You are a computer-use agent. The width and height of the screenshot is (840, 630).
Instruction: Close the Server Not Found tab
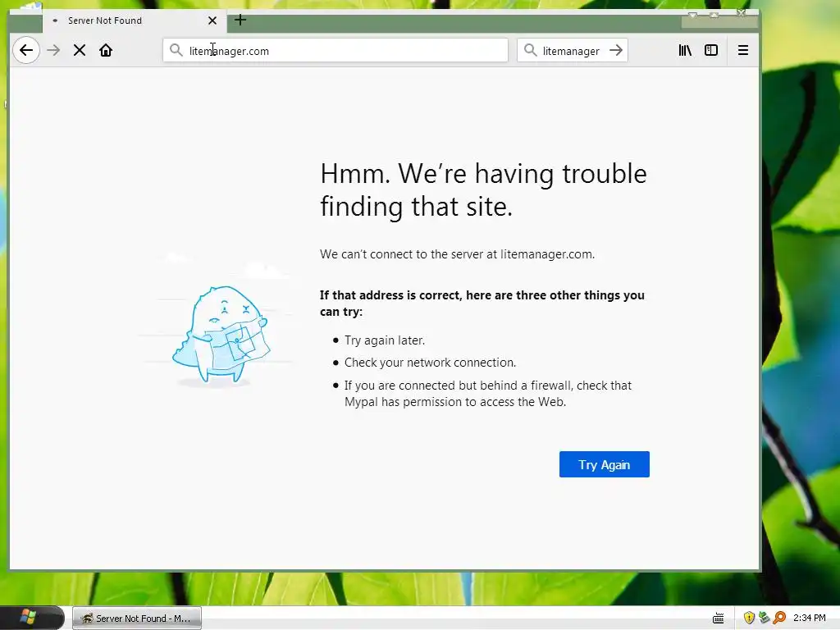212,21
